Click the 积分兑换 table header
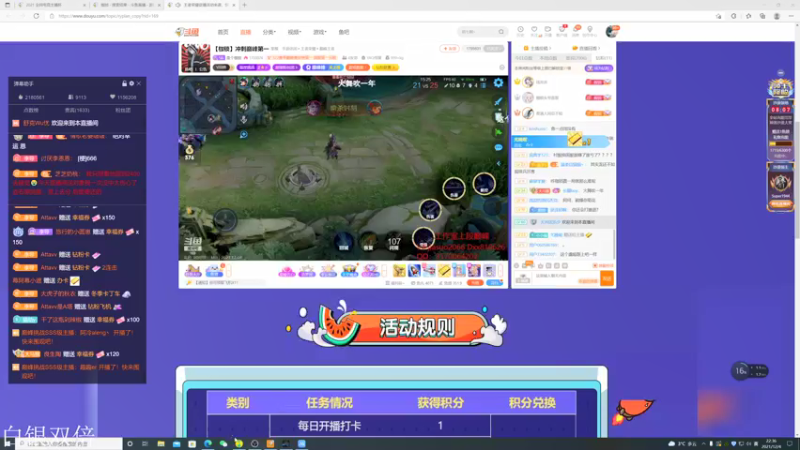The image size is (800, 450). click(x=532, y=403)
